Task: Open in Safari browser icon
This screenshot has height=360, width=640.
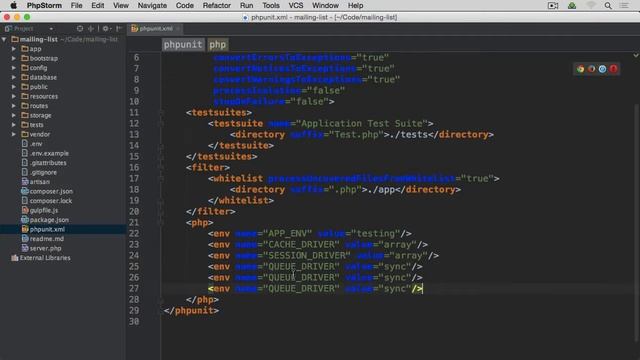Action: click(602, 69)
